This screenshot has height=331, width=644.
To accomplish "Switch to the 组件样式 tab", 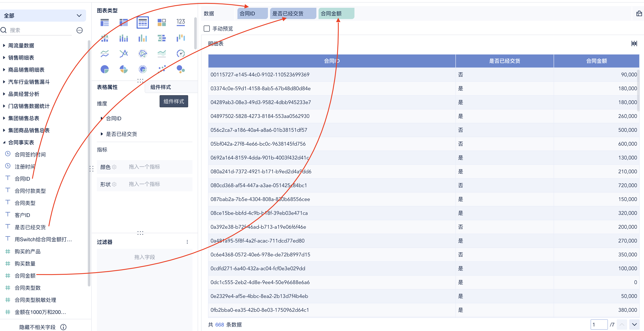I will [x=160, y=87].
